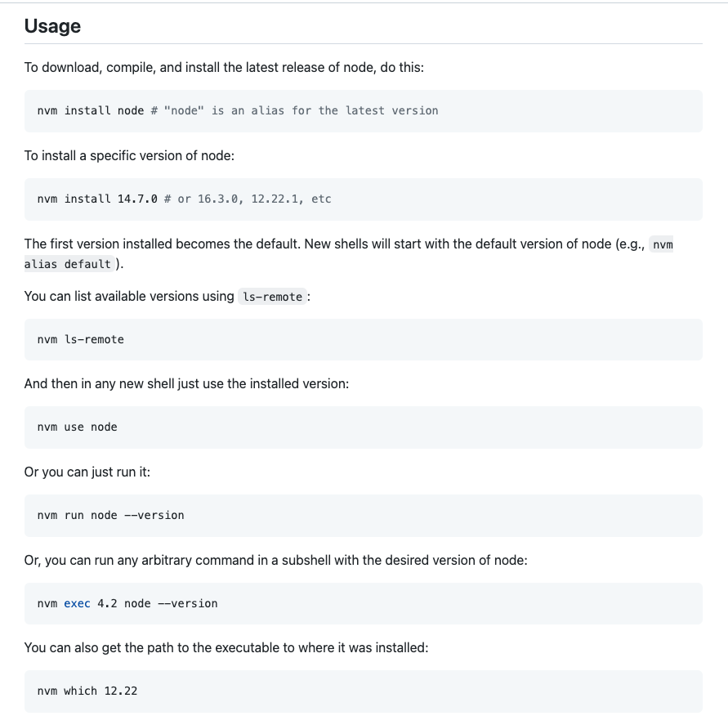Screen dimensions: 728x716
Task: Click the inline "alias default" code snippet
Action: click(68, 264)
